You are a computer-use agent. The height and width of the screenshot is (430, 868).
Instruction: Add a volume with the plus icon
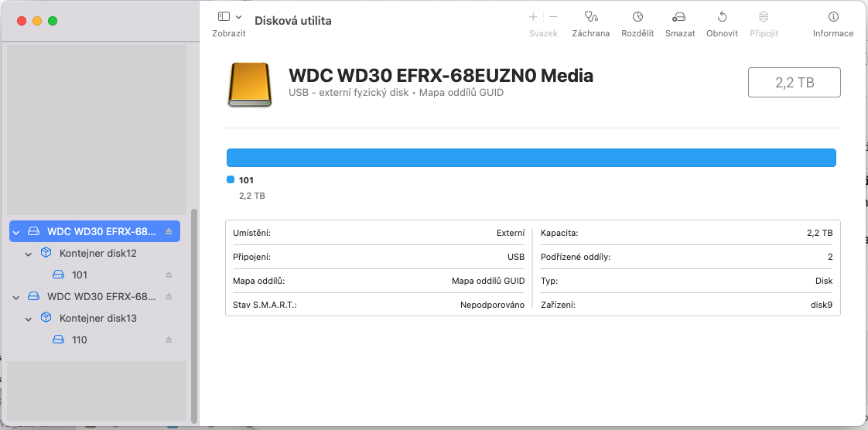pyautogui.click(x=534, y=17)
